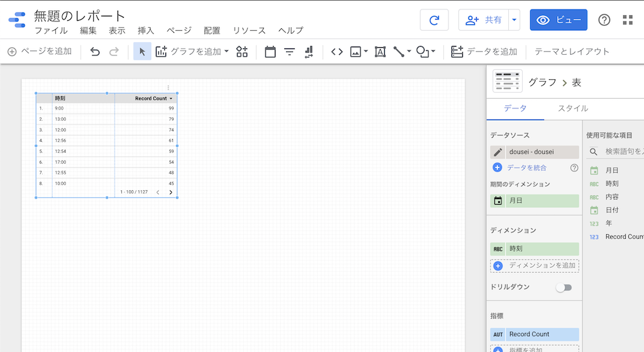Viewport: 644px width, 352px height.
Task: Click the table chart type icon
Action: (x=508, y=81)
